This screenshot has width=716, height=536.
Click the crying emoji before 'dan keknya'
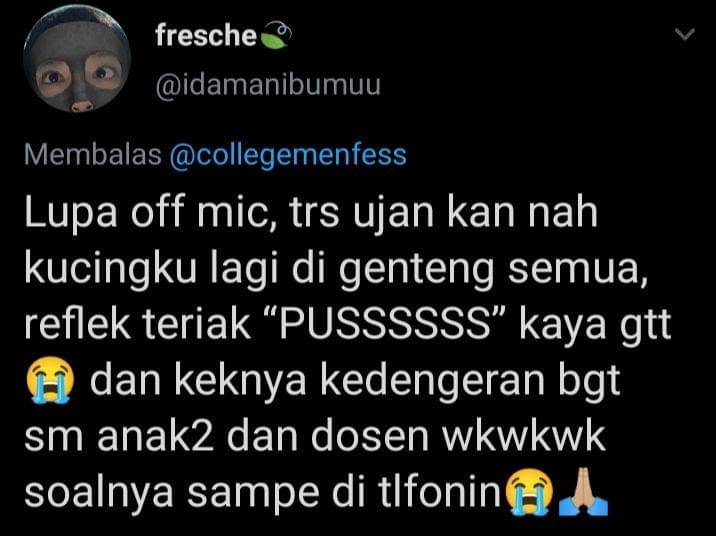pos(50,380)
